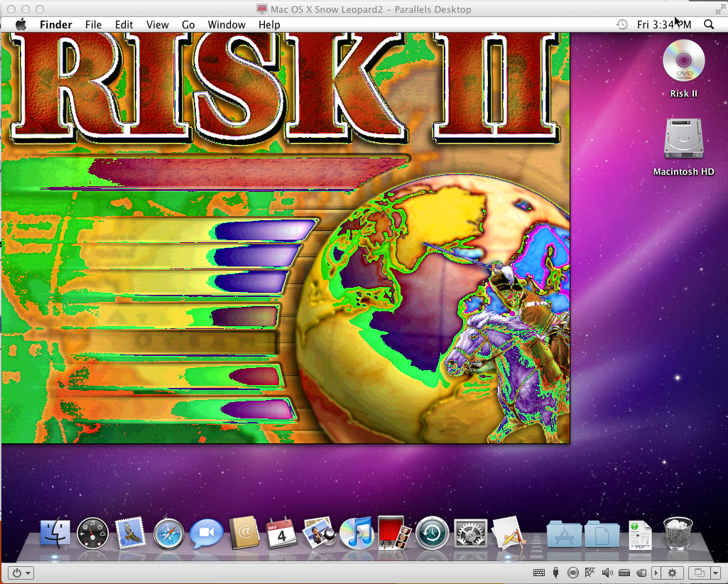Open the Mail app in the Dock

[x=130, y=533]
